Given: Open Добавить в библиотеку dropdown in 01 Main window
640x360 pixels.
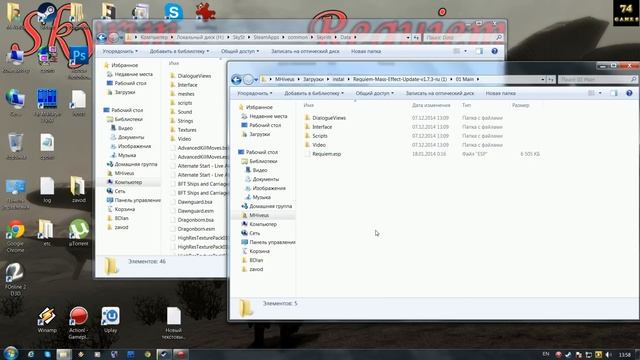Looking at the screenshot, I should [x=314, y=93].
